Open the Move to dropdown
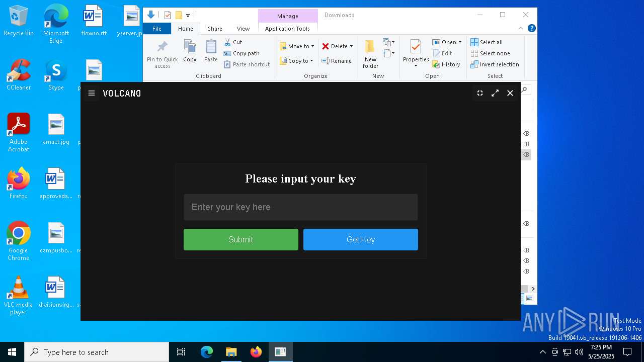The width and height of the screenshot is (644, 362). (x=297, y=46)
